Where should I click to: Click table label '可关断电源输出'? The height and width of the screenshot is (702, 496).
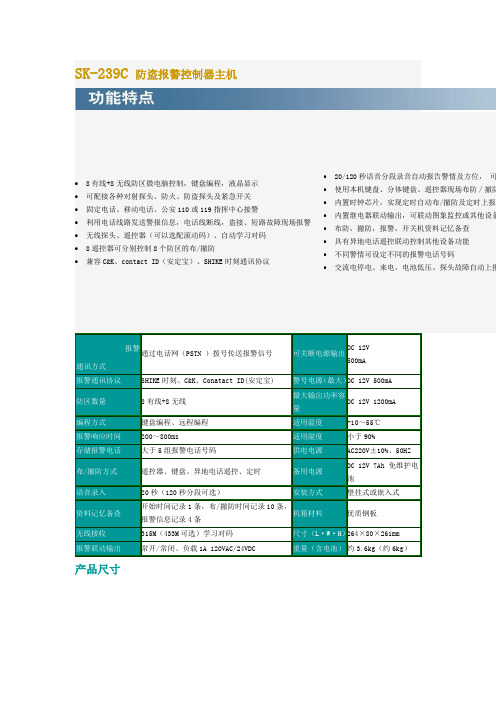[319, 354]
